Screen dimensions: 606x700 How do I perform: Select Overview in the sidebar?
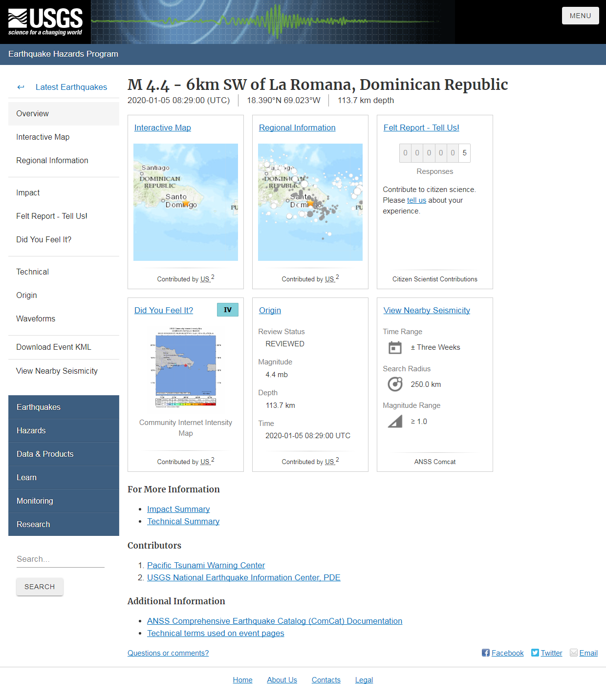click(x=64, y=113)
